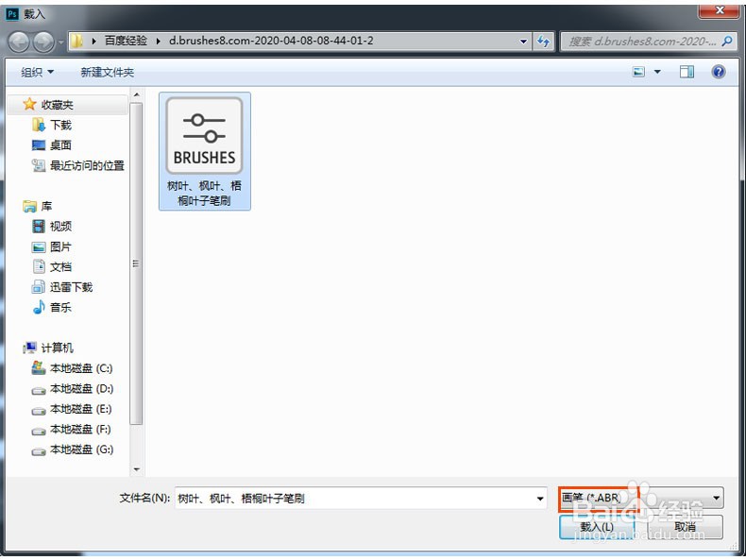The width and height of the screenshot is (746, 560).
Task: Click the navigation pane scroll up arrow
Action: 137,95
